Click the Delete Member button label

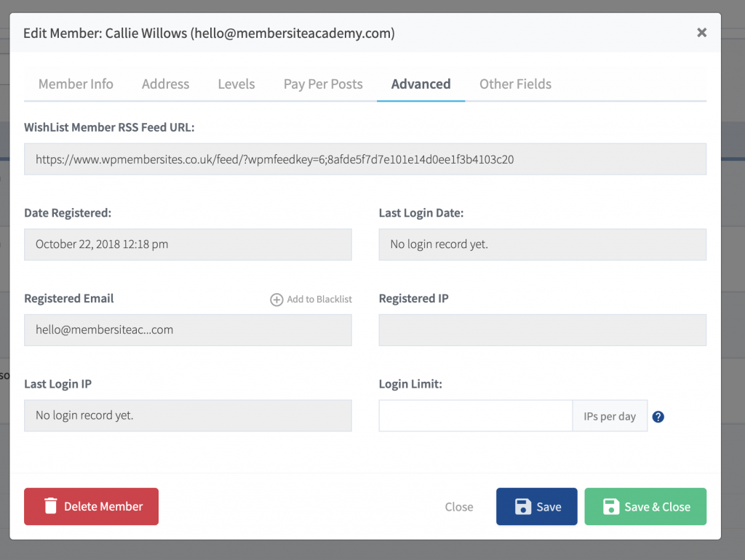click(103, 506)
